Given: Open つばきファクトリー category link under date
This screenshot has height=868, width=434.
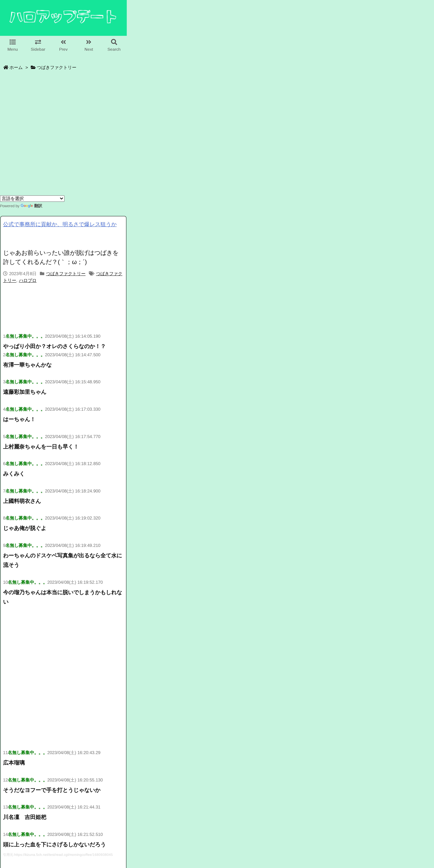Looking at the screenshot, I should coord(66,274).
